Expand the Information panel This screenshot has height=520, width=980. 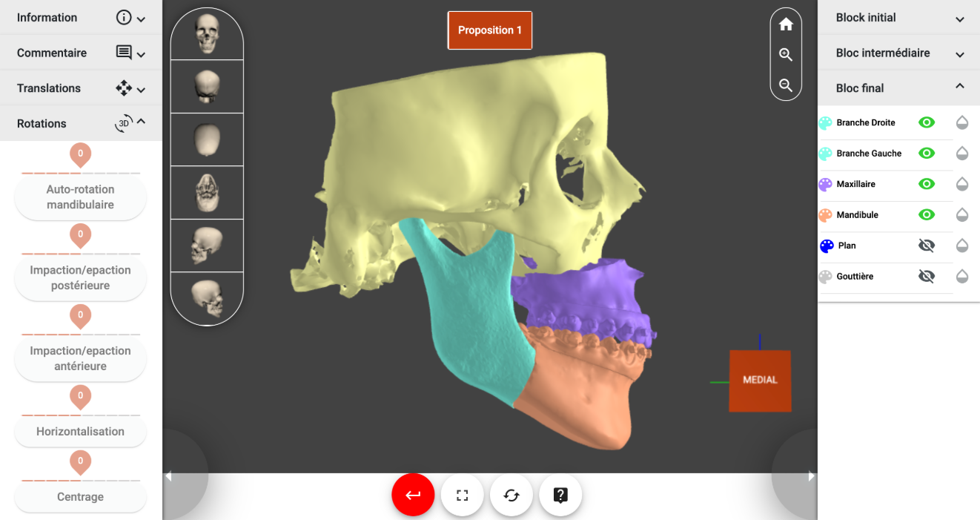tap(81, 18)
